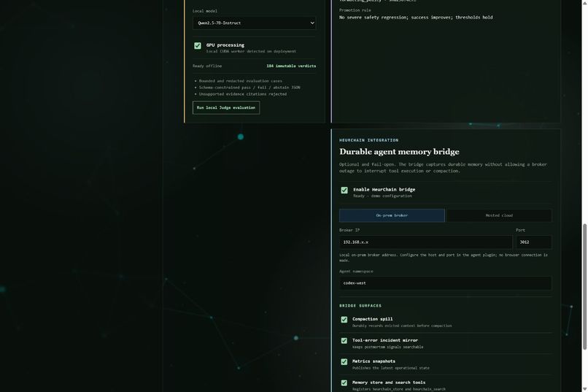Open the Local model dropdown Qwen2.5-7B-Instruct
The height and width of the screenshot is (392, 588).
tap(255, 23)
